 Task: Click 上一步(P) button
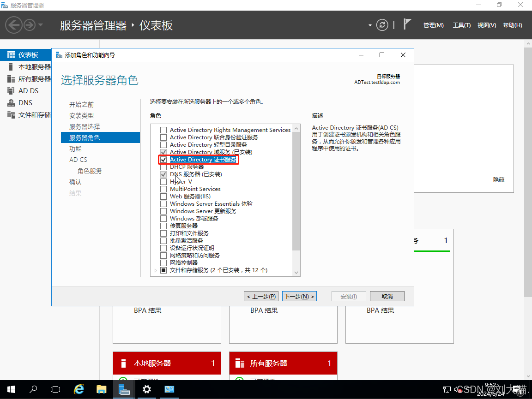261,296
